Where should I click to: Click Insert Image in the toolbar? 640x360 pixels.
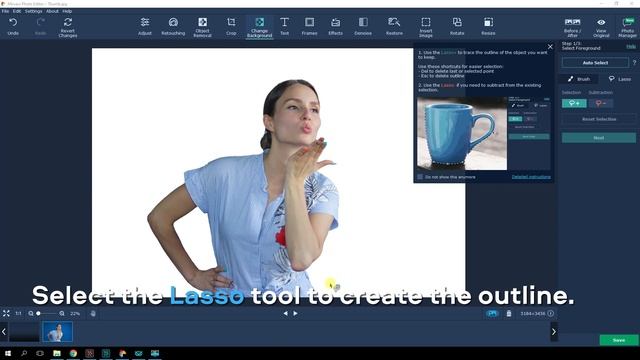426,27
